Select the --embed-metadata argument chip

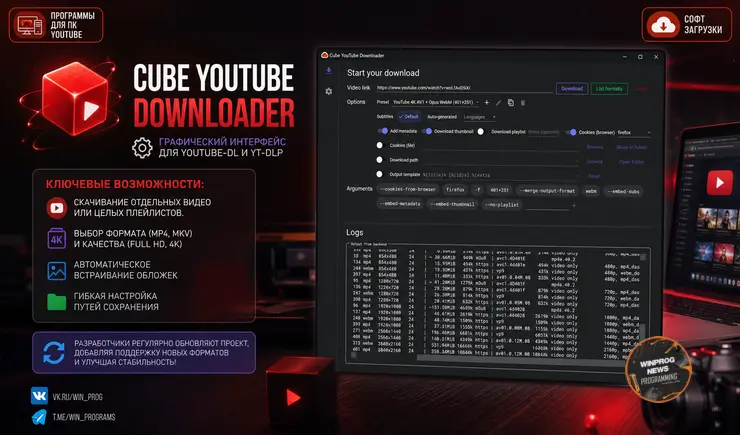tap(400, 204)
